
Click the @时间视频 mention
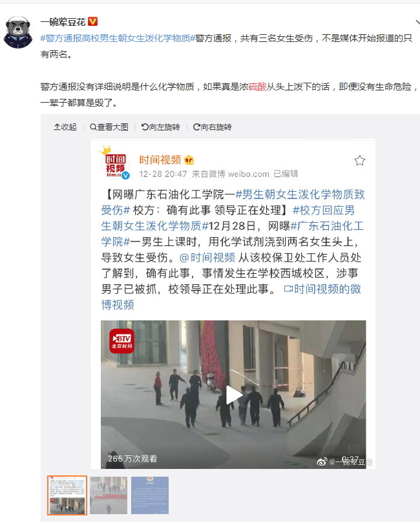pos(207,258)
